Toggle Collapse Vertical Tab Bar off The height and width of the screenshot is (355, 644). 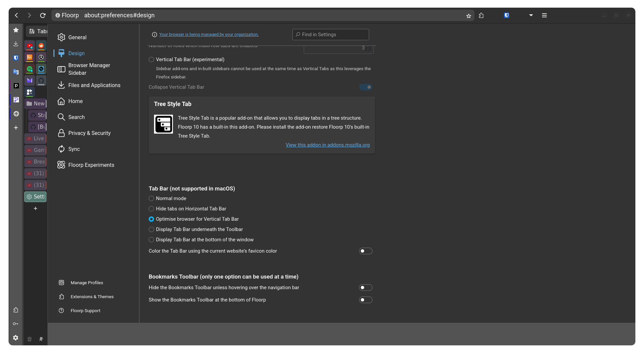[365, 87]
